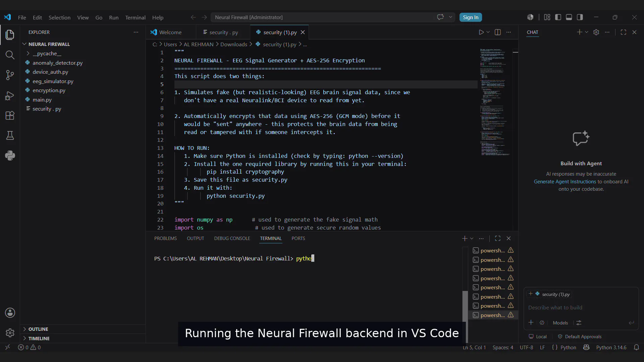Image resolution: width=644 pixels, height=362 pixels.
Task: Close the terminal panel
Action: click(509, 238)
